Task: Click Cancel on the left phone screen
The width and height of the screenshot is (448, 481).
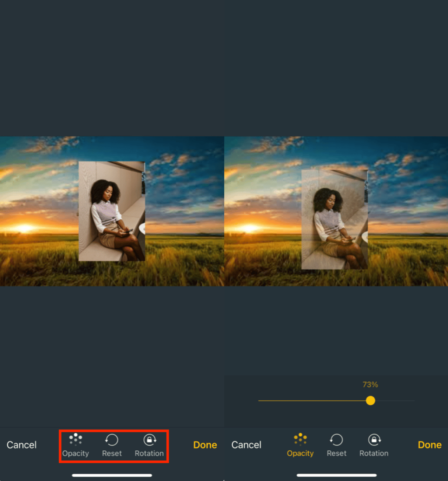Action: point(22,445)
